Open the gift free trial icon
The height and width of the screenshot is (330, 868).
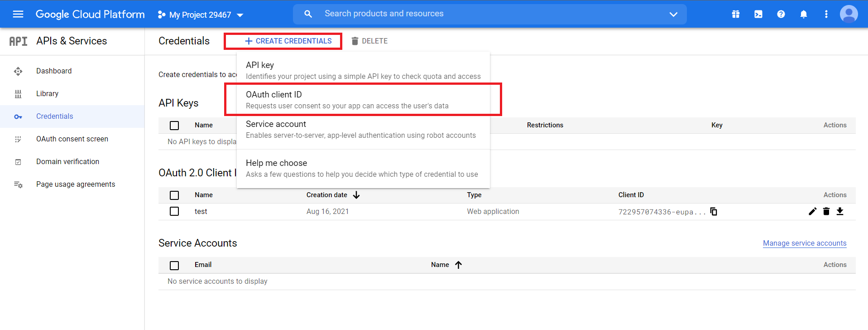tap(735, 14)
